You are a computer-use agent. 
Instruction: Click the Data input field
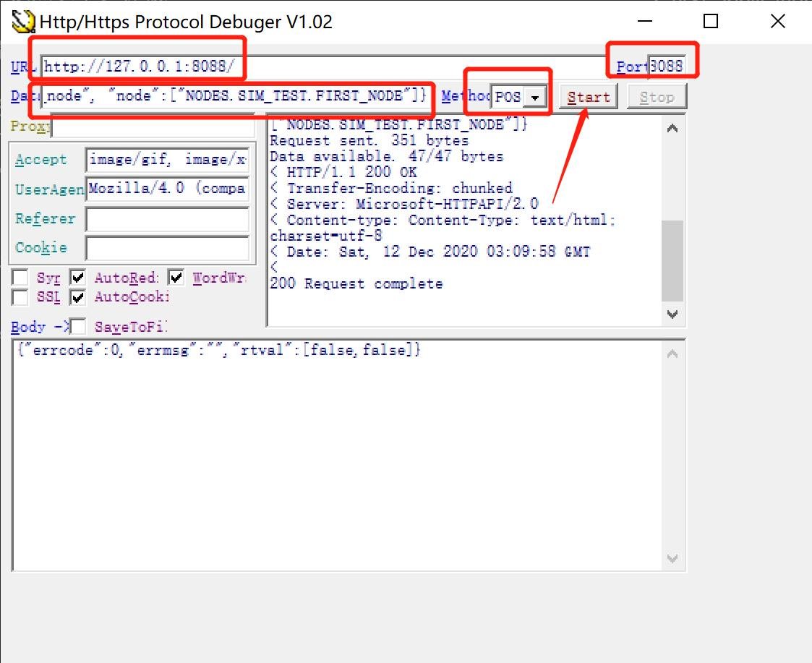[236, 96]
